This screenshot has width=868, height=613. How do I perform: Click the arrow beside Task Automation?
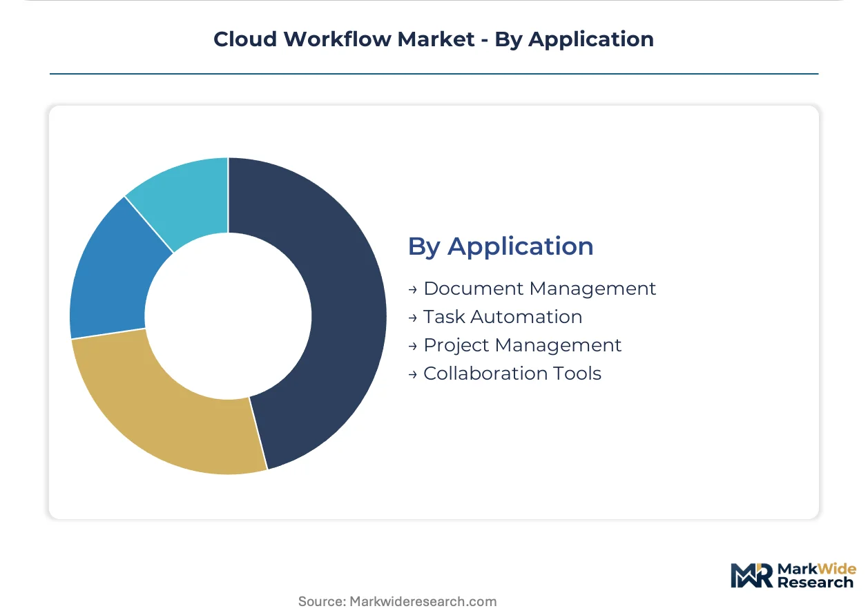pyautogui.click(x=412, y=318)
